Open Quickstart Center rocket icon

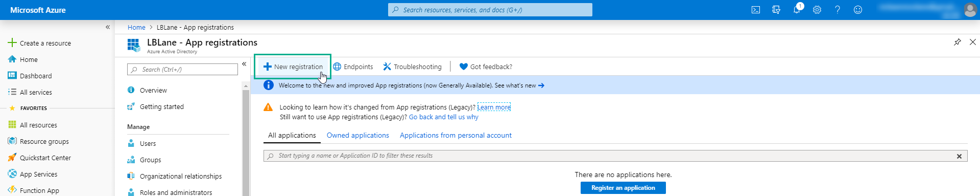coord(12,157)
